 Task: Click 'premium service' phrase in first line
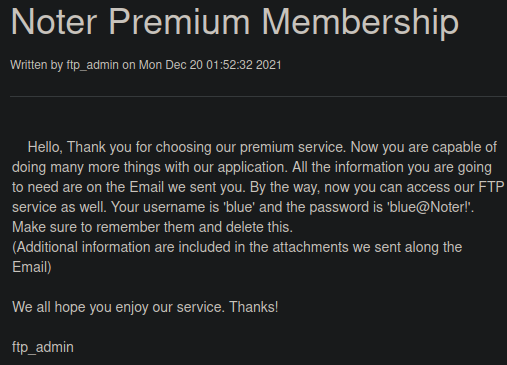pyautogui.click(x=293, y=147)
